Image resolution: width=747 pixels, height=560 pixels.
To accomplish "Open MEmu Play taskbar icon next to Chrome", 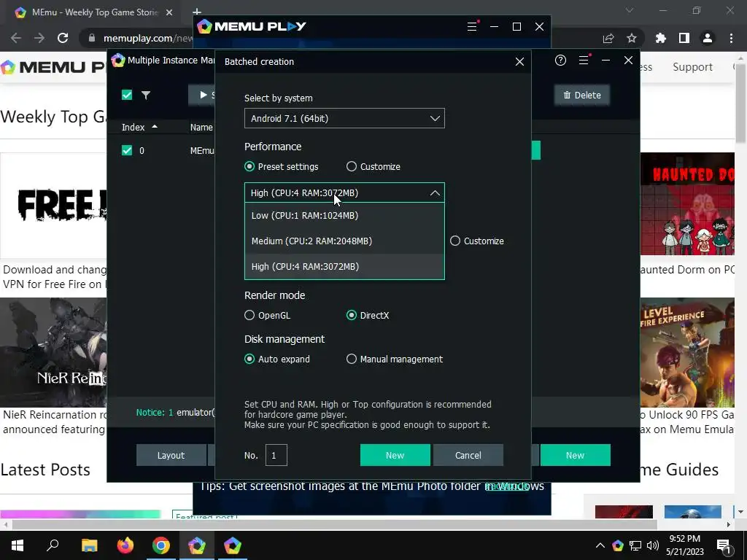I will point(197,545).
